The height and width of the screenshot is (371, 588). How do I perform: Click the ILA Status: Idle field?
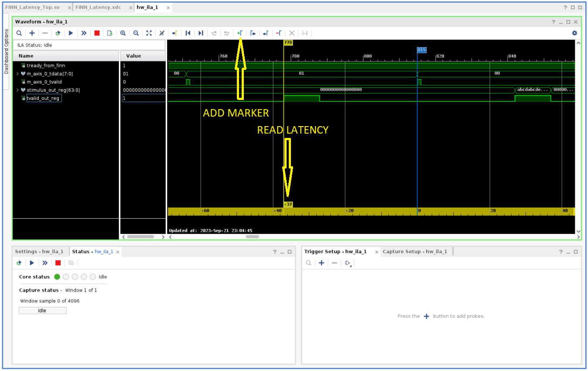[x=89, y=45]
